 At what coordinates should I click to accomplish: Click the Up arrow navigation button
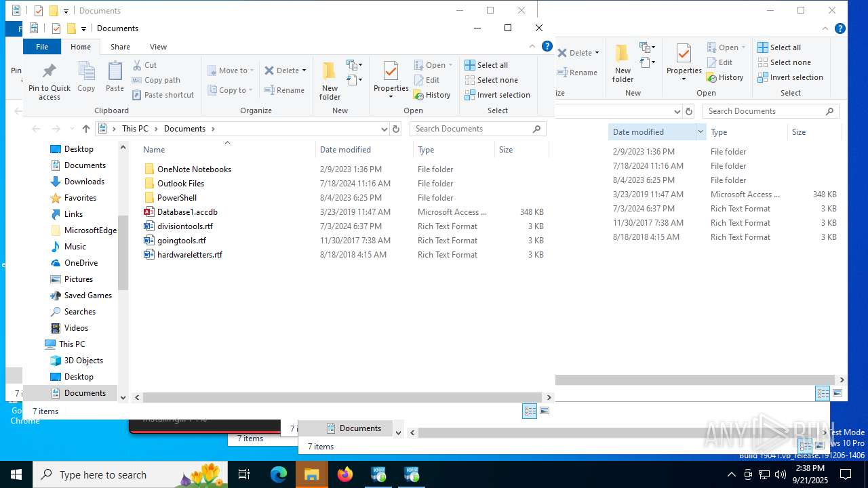[x=85, y=129]
